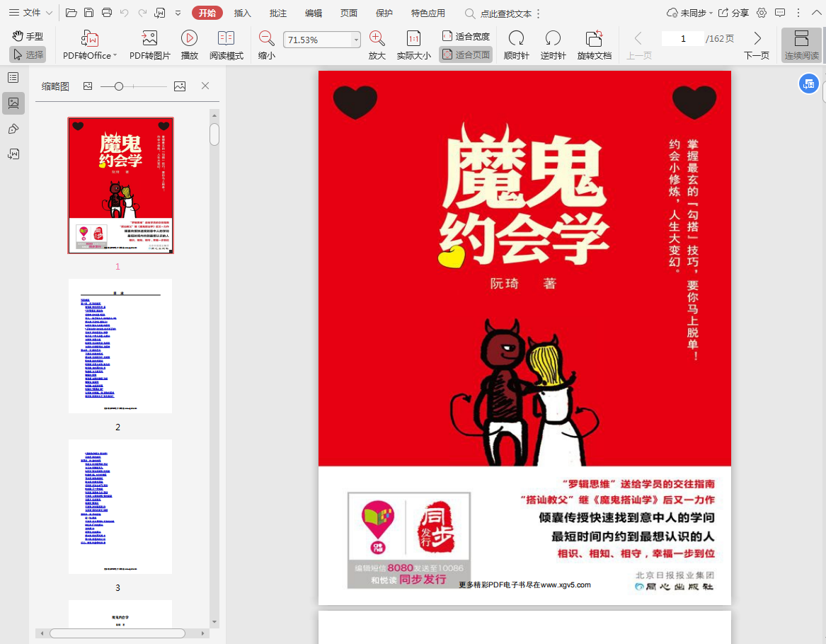Go to 上一页 previous page
Viewport: 826px width, 644px height.
pyautogui.click(x=638, y=45)
